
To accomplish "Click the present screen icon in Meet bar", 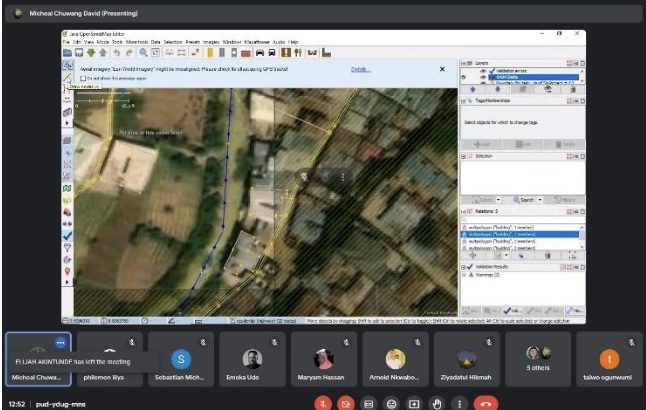I will point(414,404).
